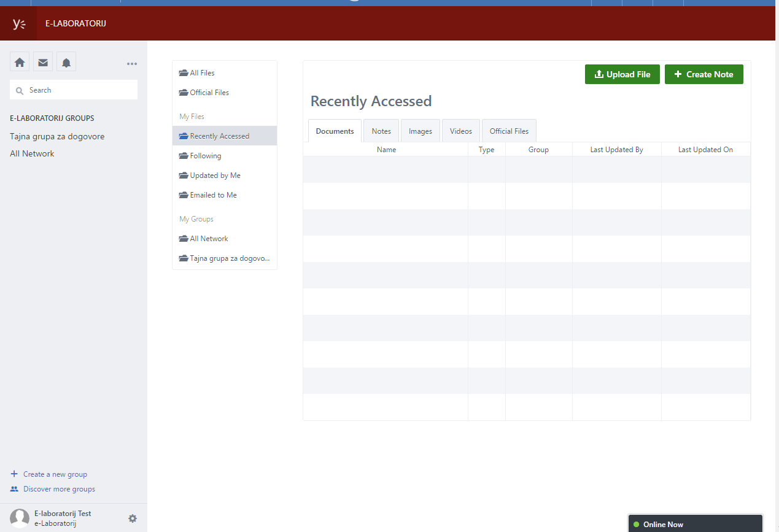
Task: Click the plus icon for new group
Action: [x=14, y=474]
